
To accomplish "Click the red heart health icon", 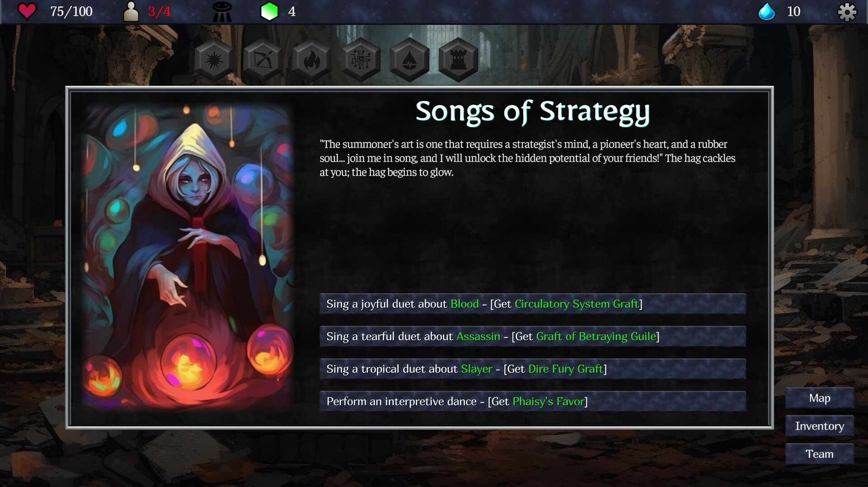I will tap(27, 11).
